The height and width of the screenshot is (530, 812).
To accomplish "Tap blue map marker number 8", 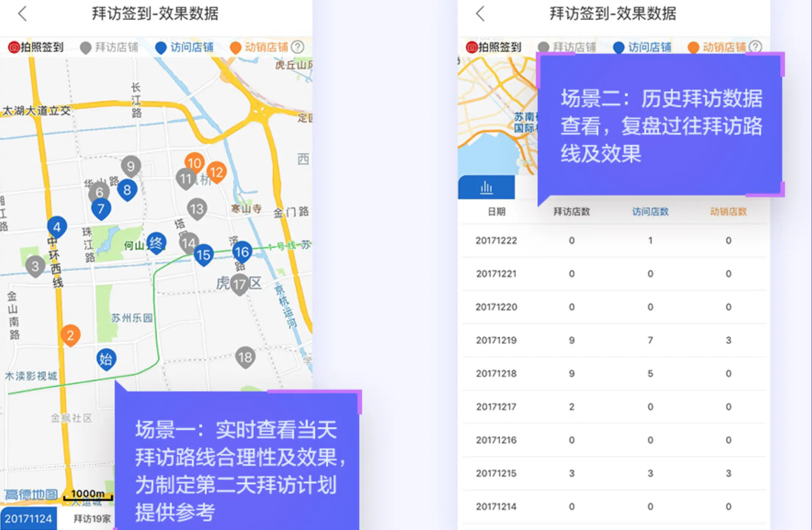I will click(x=127, y=190).
